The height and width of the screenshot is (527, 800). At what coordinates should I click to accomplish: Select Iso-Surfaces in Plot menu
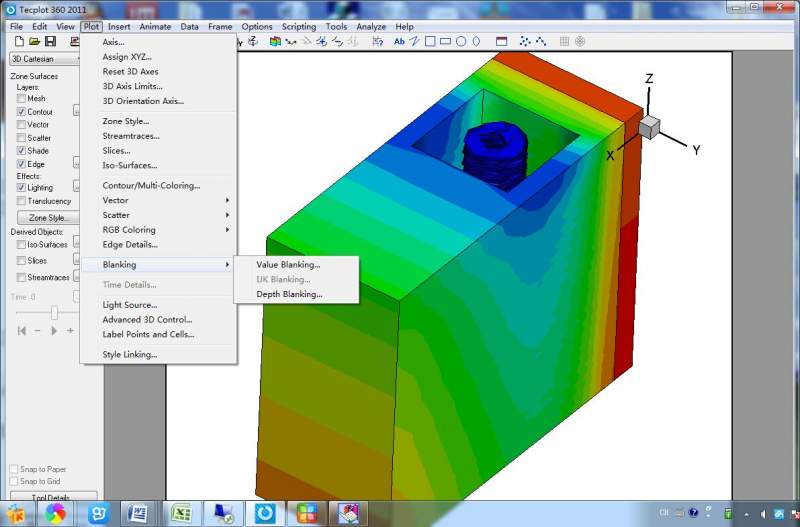click(129, 165)
